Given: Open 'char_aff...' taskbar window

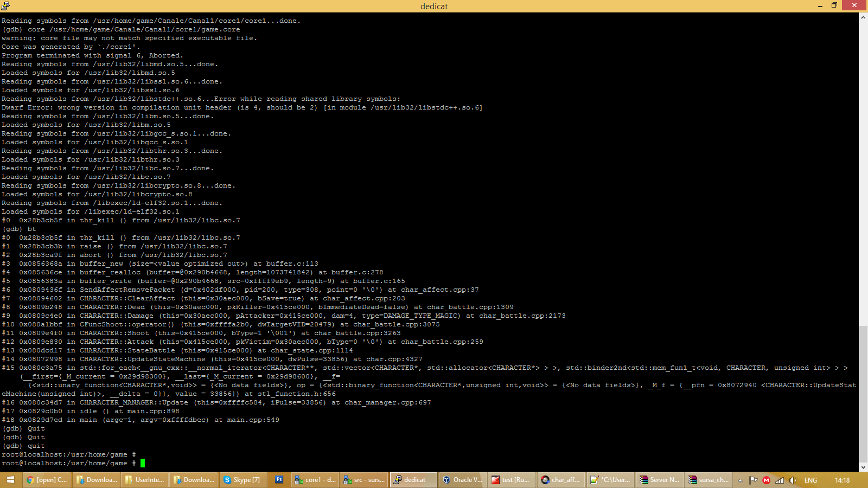Looking at the screenshot, I should click(x=560, y=480).
